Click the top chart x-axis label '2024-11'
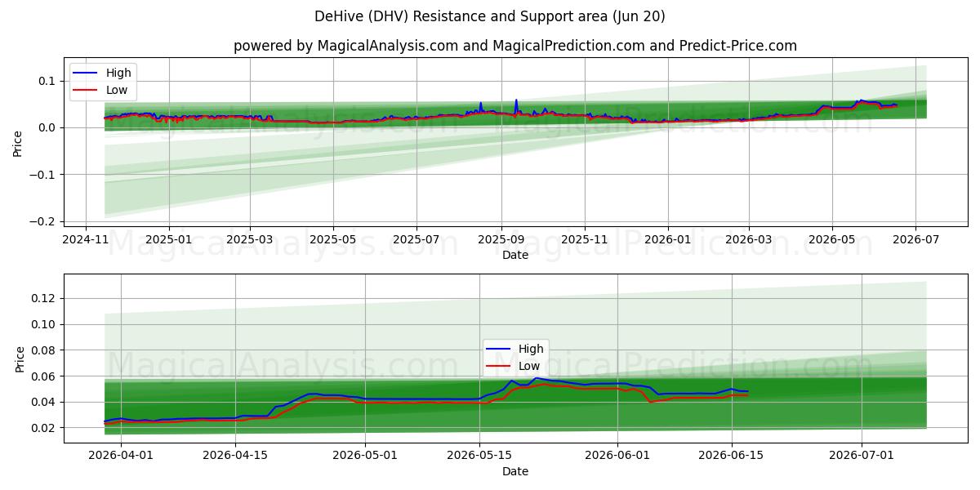The width and height of the screenshot is (980, 490). click(x=87, y=241)
